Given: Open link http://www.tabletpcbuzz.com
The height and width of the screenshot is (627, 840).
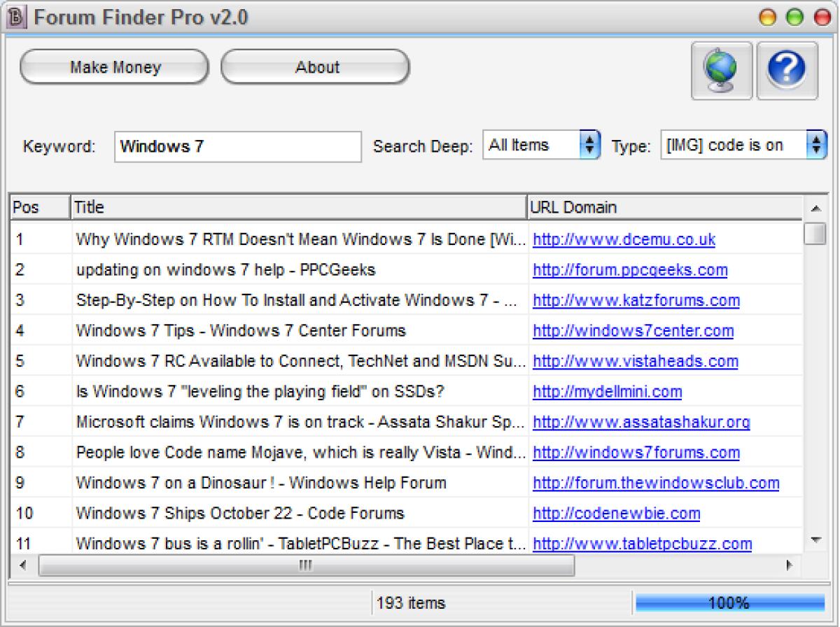Looking at the screenshot, I should point(643,544).
